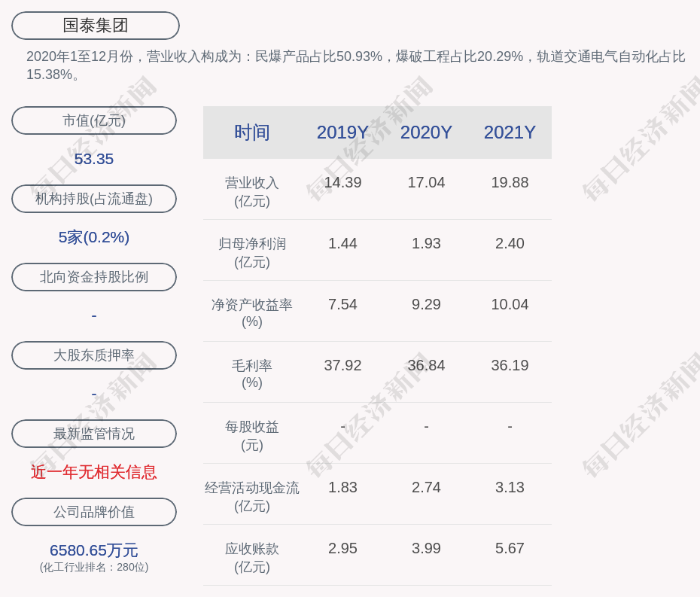Image resolution: width=700 pixels, height=597 pixels.
Task: Click the 国泰集团 company name pill
Action: [x=96, y=26]
